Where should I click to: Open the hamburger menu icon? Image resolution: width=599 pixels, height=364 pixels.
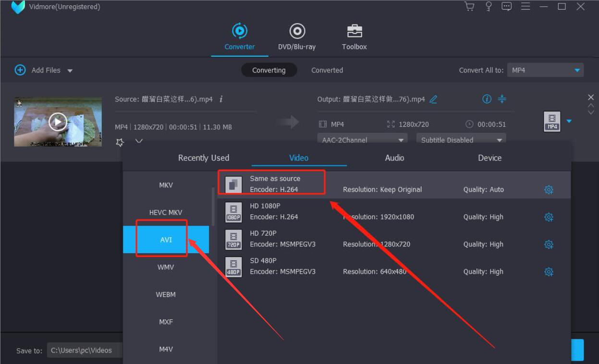click(x=526, y=6)
